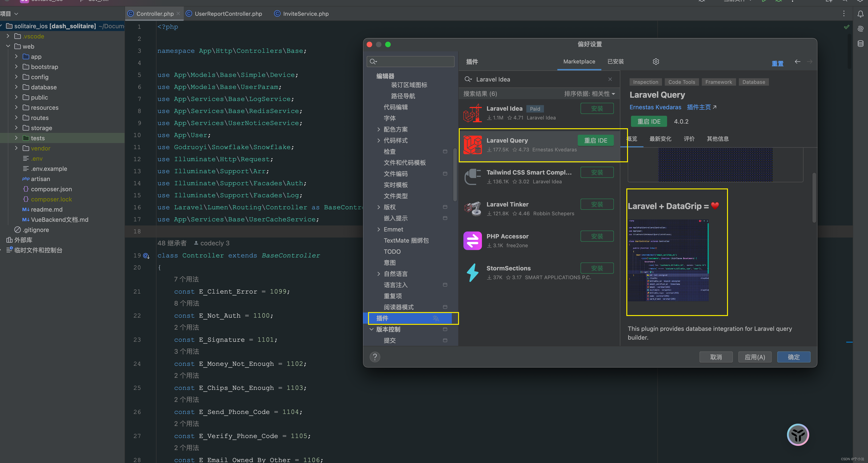Viewport: 868px width, 463px height.
Task: Switch to the 已安装 plugins tab
Action: [x=615, y=62]
